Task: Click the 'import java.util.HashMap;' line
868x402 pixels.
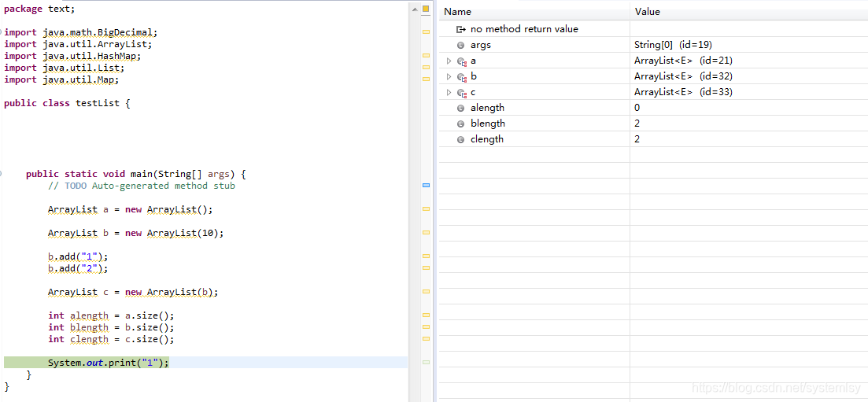Action: coord(72,56)
